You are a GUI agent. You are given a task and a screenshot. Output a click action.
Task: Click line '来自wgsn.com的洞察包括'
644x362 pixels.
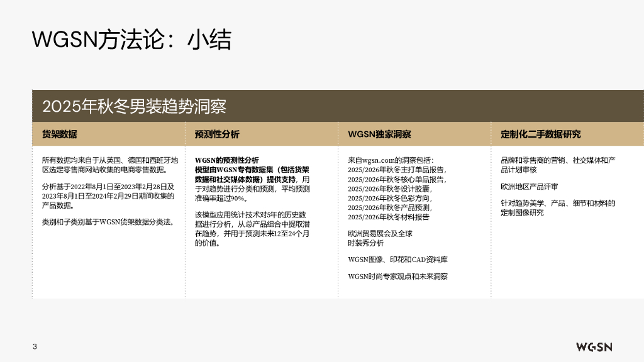pos(391,160)
